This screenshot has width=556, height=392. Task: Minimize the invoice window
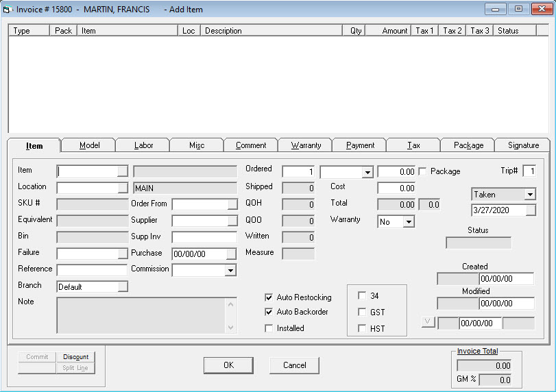coord(495,9)
